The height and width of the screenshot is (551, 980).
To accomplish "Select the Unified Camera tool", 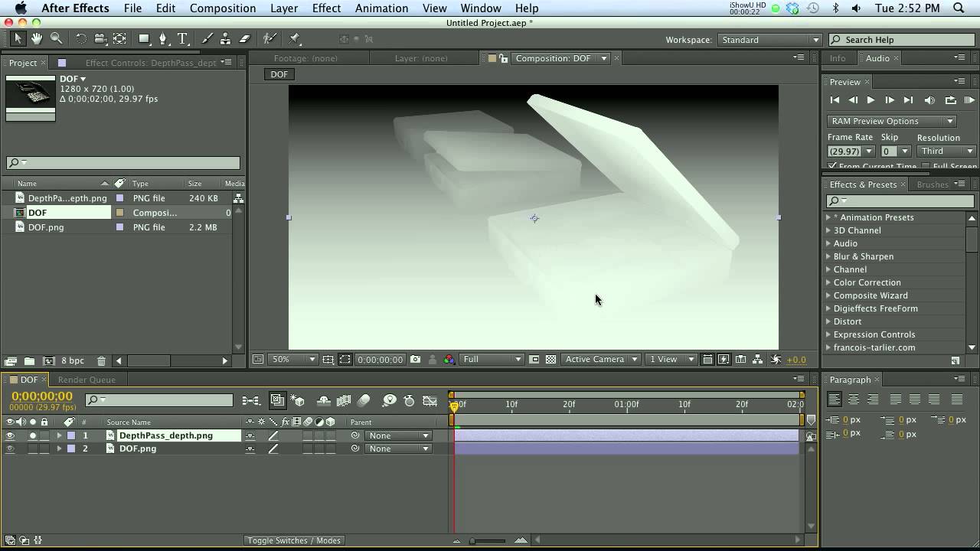I will pyautogui.click(x=100, y=38).
